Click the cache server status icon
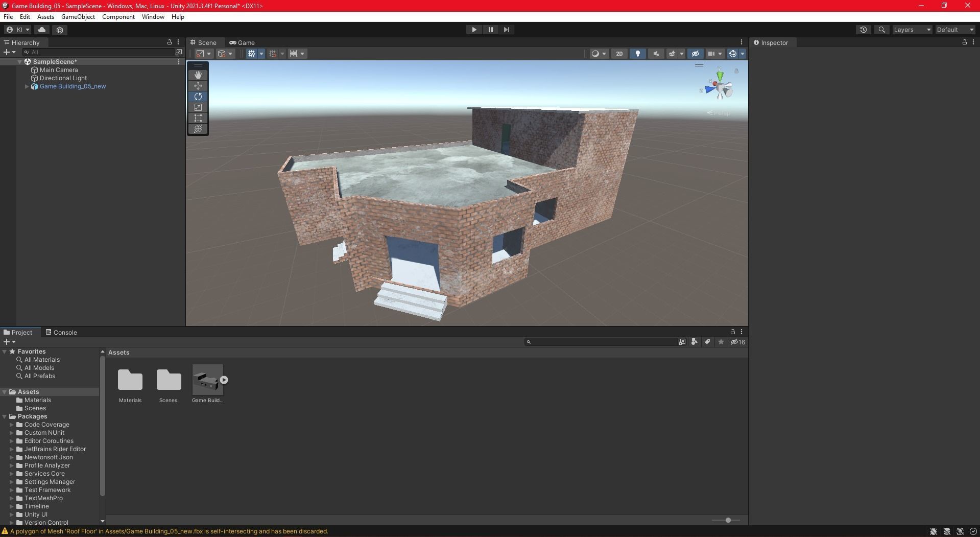Image resolution: width=980 pixels, height=537 pixels. [x=947, y=531]
